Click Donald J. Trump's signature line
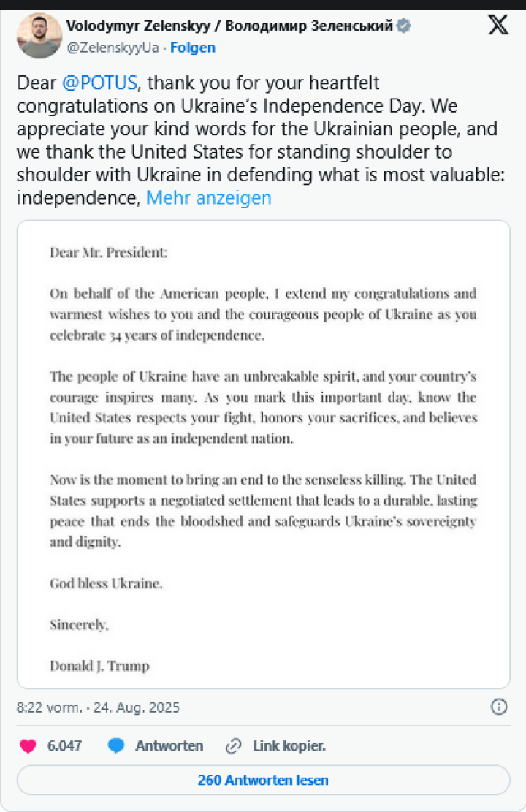Viewport: 526px width, 812px height. coord(99,666)
